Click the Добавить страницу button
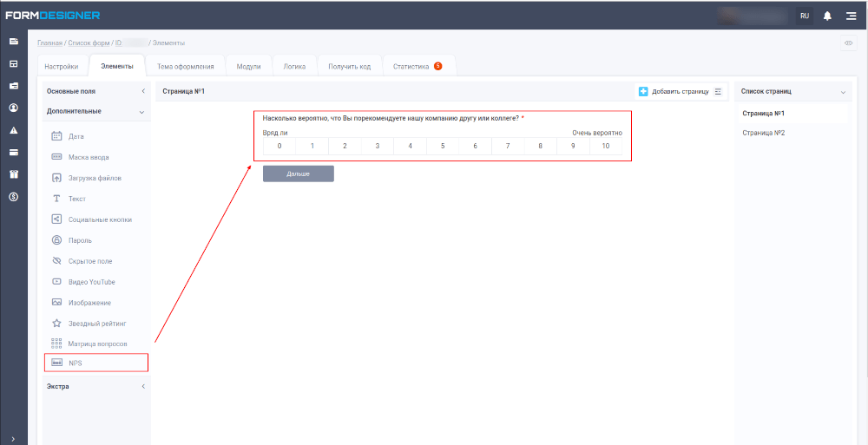 (674, 91)
